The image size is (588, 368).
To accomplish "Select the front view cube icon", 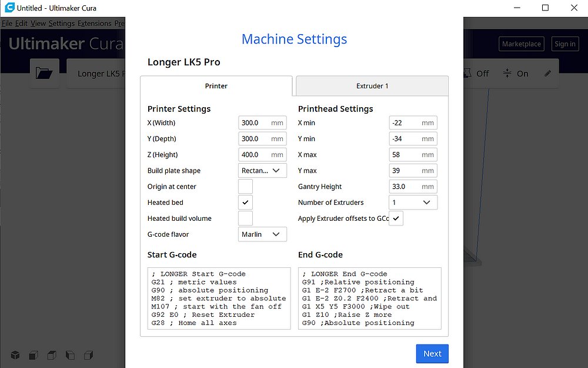I will tap(34, 355).
